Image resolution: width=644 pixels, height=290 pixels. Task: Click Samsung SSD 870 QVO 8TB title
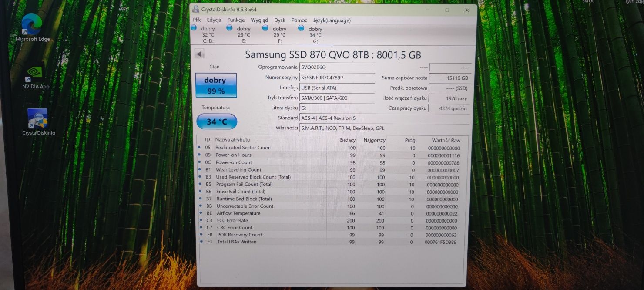click(x=333, y=54)
